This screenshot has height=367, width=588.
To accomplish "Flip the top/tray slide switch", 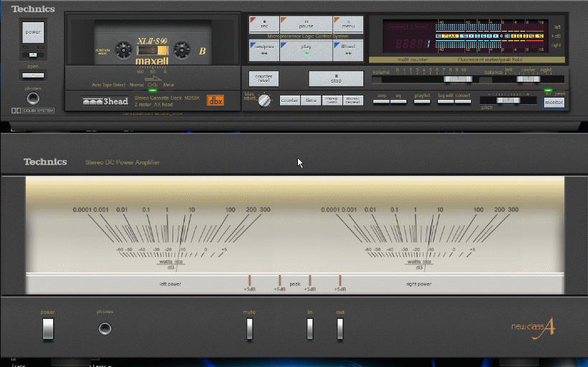I will (33, 55).
